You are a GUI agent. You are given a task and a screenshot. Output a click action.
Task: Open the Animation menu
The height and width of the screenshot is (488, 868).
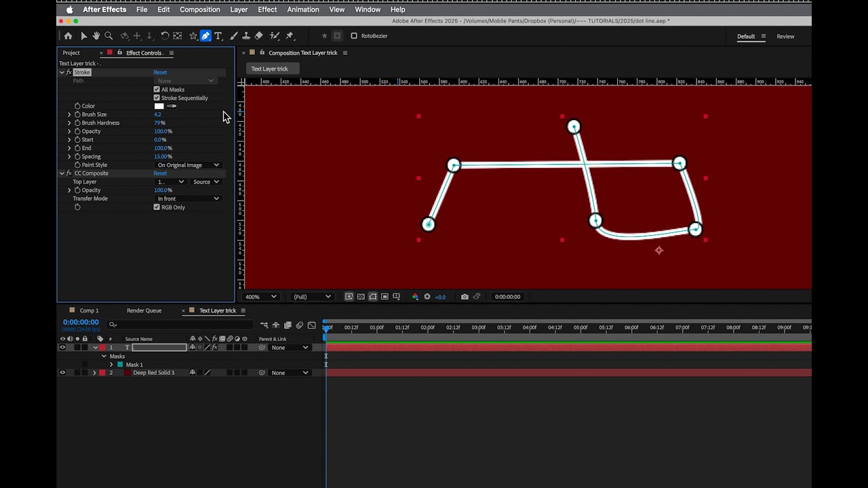coord(303,9)
